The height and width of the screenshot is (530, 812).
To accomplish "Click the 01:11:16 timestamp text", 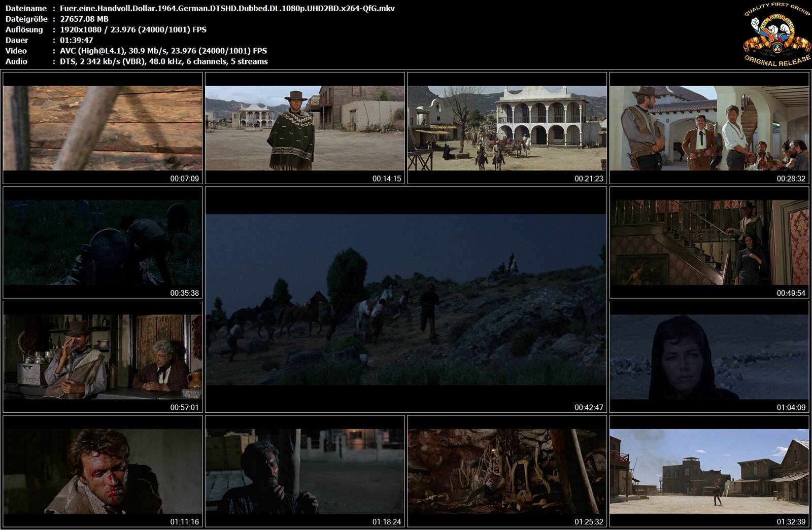I will pos(185,522).
